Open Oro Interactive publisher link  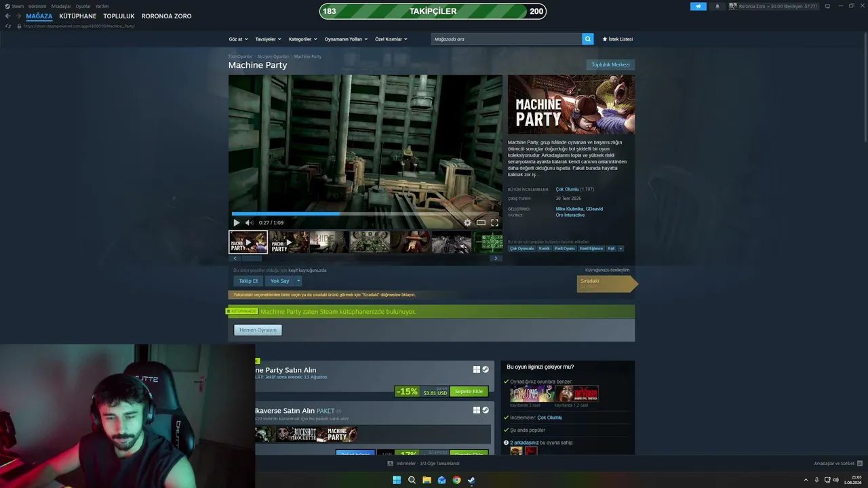coord(570,216)
